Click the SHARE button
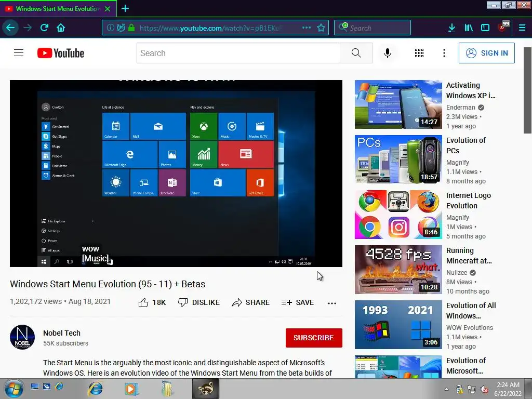 point(251,302)
